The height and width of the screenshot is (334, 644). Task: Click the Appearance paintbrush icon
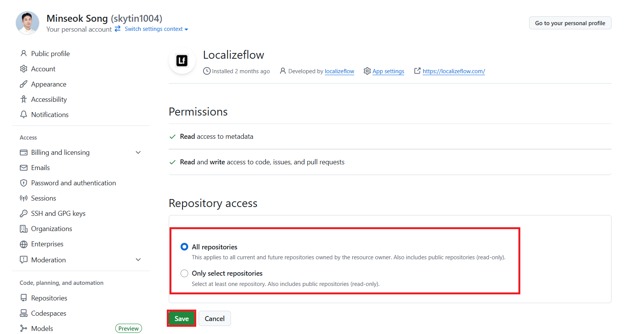[24, 84]
